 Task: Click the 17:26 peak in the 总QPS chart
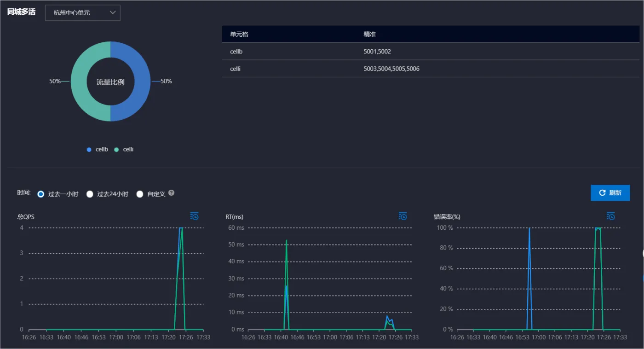(181, 228)
